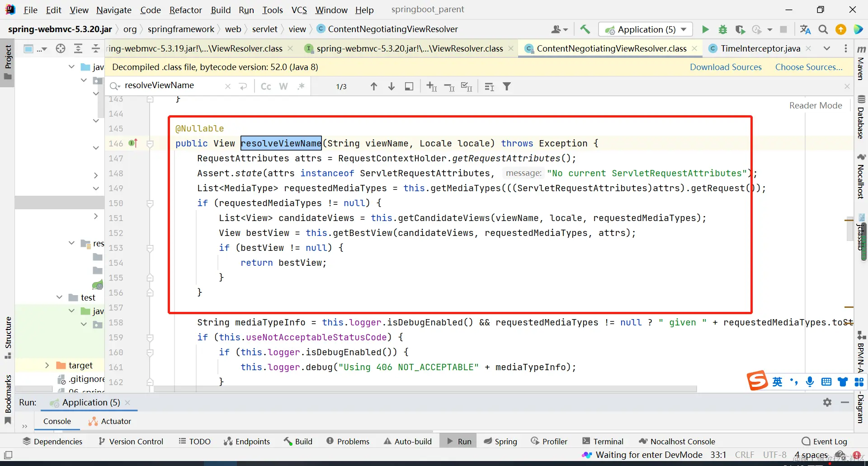Toggle Sogou voice input microphone

(810, 382)
